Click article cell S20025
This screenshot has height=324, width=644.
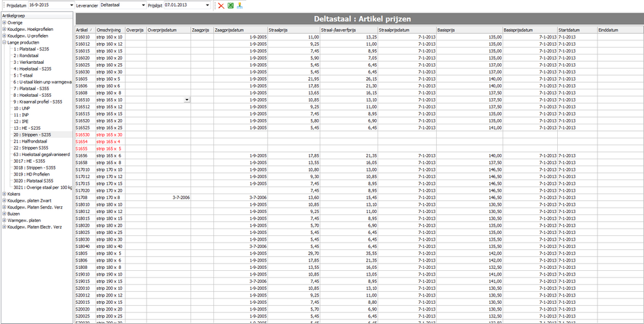point(85,316)
